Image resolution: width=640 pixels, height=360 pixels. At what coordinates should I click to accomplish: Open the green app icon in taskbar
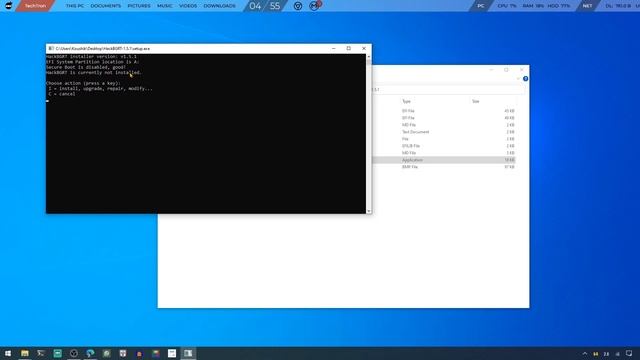coord(58,353)
